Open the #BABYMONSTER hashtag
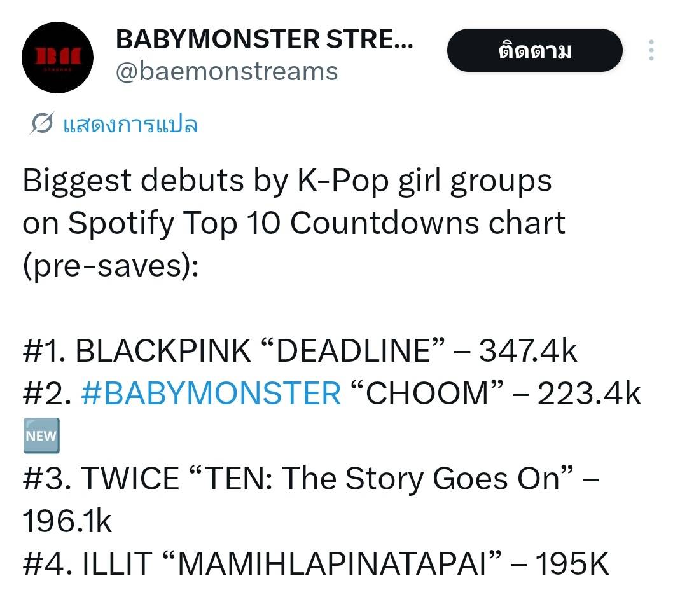The image size is (687, 616). [x=211, y=394]
